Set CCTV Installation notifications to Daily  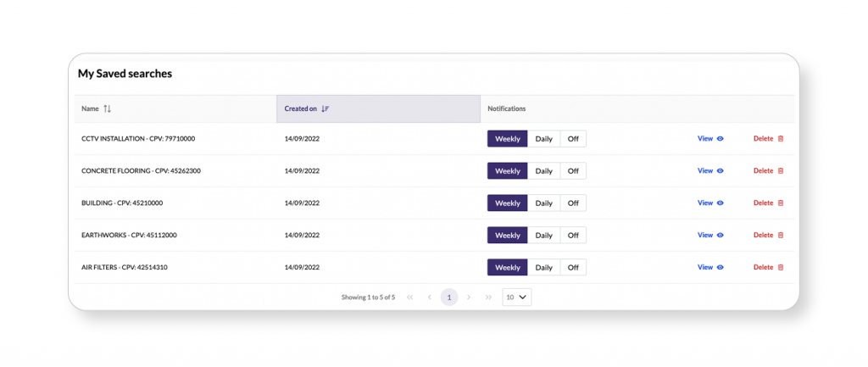(543, 139)
